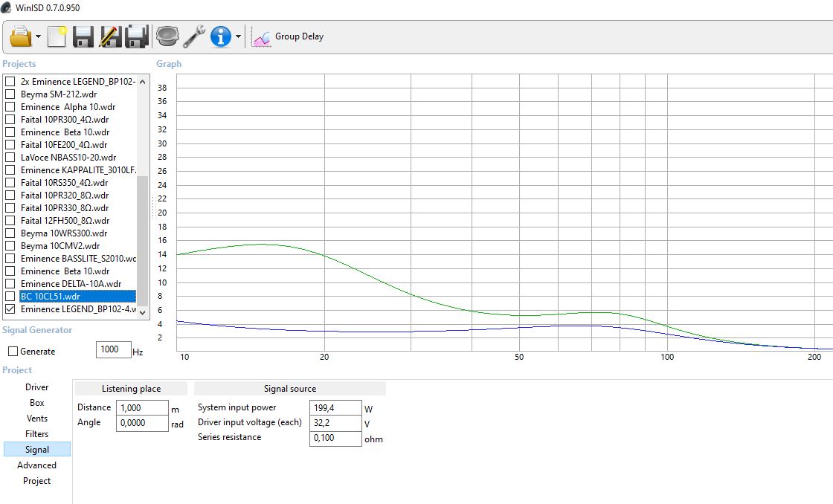Click the Save All stacked disks icon
The width and height of the screenshot is (833, 504).
[137, 36]
